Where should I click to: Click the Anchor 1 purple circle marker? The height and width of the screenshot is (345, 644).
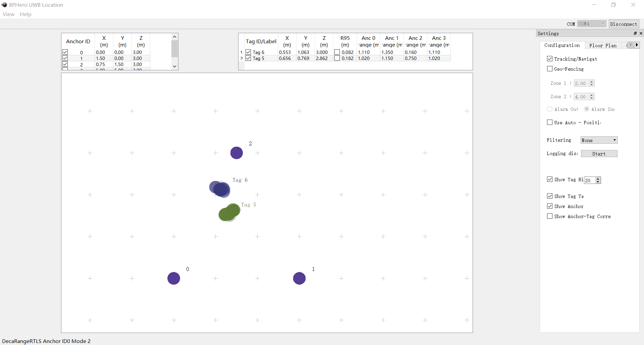[x=299, y=278]
